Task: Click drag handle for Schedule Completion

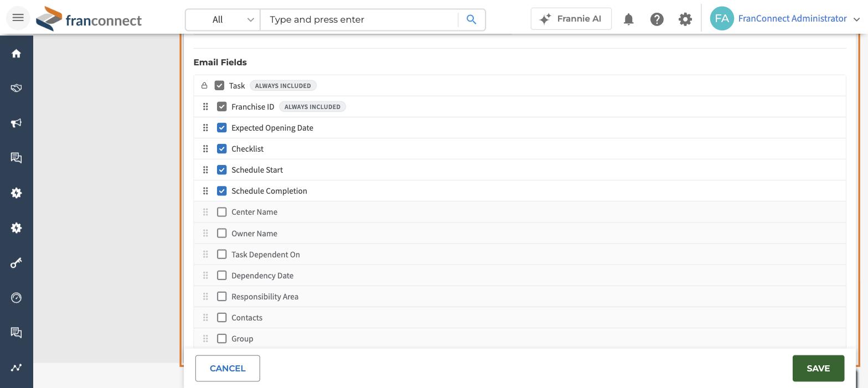Action: pos(205,191)
